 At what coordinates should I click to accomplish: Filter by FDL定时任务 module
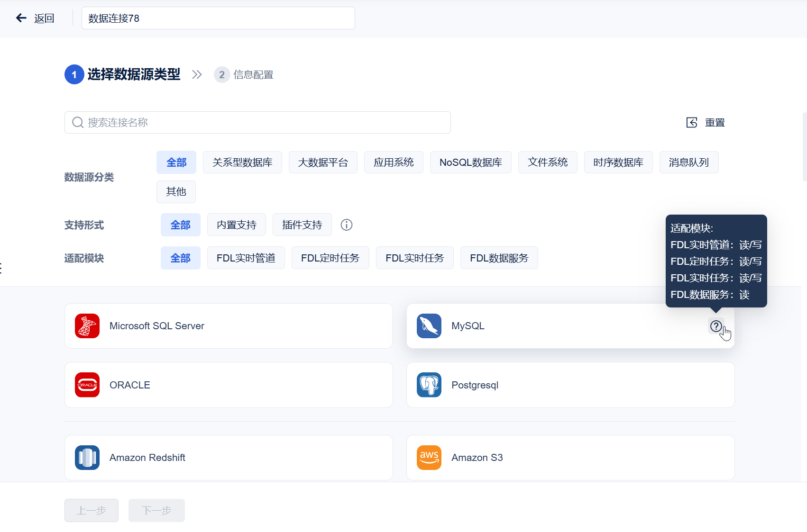[x=330, y=258]
